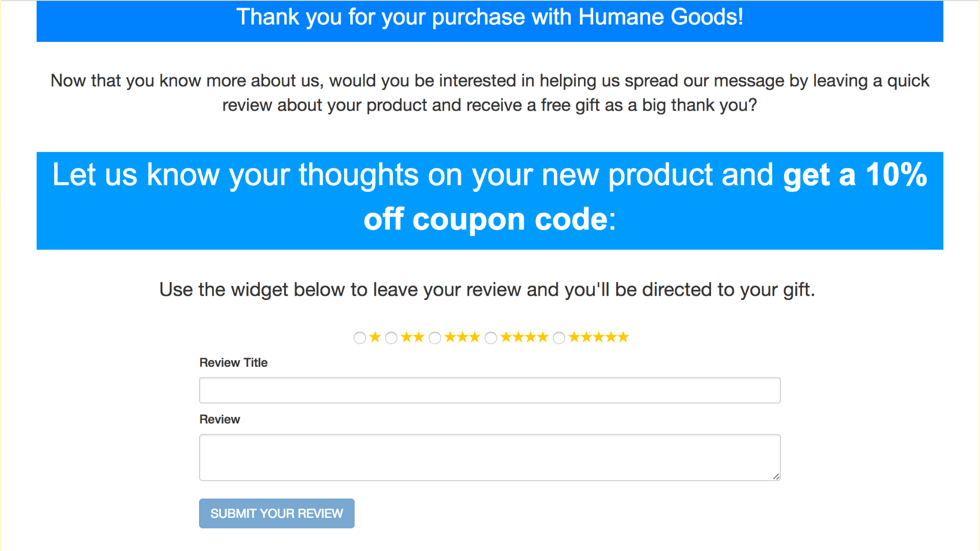980x551 pixels.
Task: Pick the four-star rating radio button
Action: click(x=491, y=338)
